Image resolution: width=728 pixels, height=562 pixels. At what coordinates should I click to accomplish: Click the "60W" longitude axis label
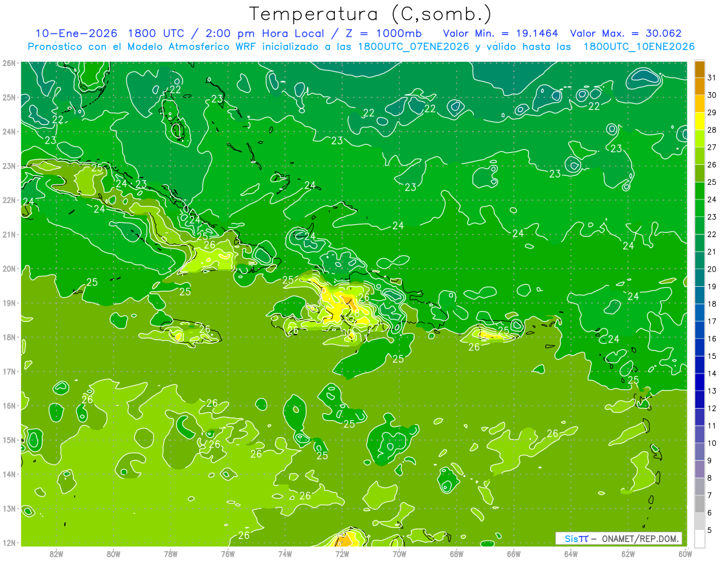[685, 553]
